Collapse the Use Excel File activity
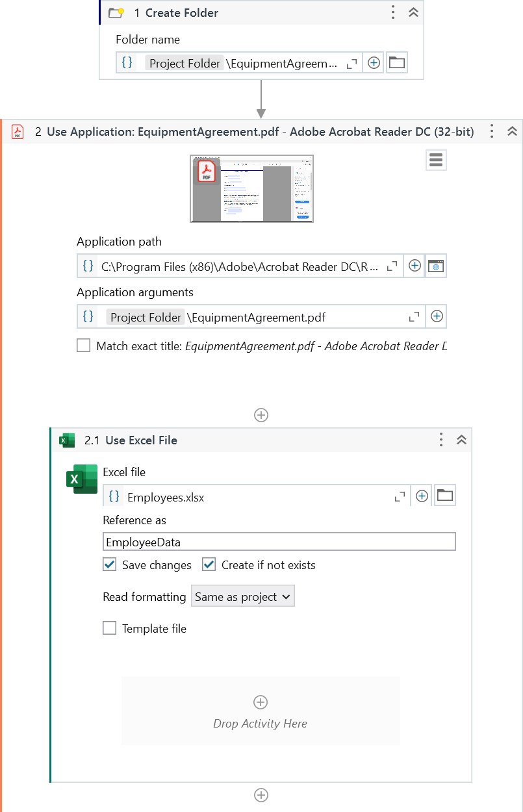This screenshot has height=812, width=523. 461,440
